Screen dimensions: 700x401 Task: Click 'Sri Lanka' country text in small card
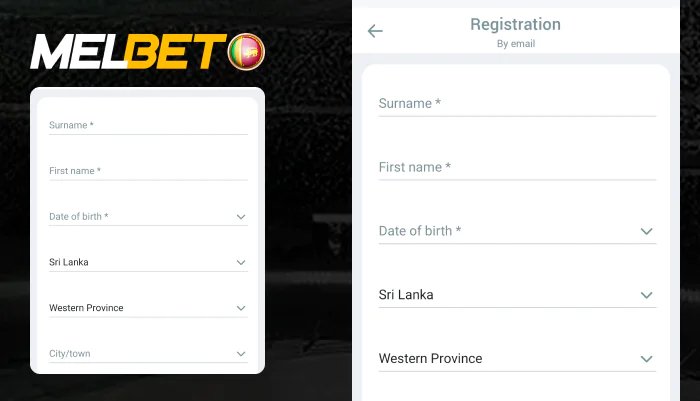point(69,263)
